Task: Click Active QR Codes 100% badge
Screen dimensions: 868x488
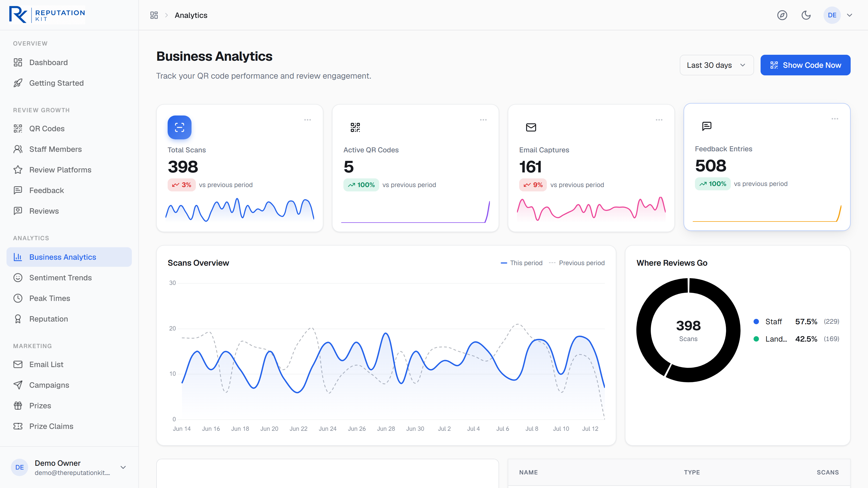Action: tap(361, 185)
